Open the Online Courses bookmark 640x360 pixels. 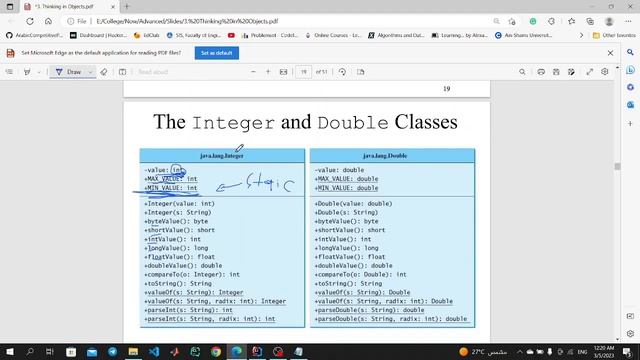click(333, 36)
